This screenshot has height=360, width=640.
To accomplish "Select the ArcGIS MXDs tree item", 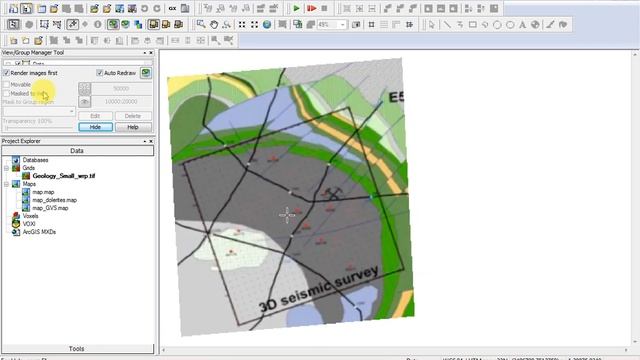I will [39, 232].
